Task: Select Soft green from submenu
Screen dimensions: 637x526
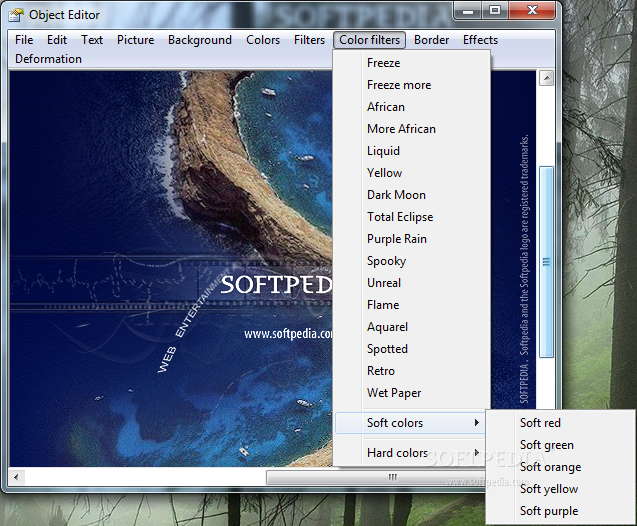Action: 560,445
